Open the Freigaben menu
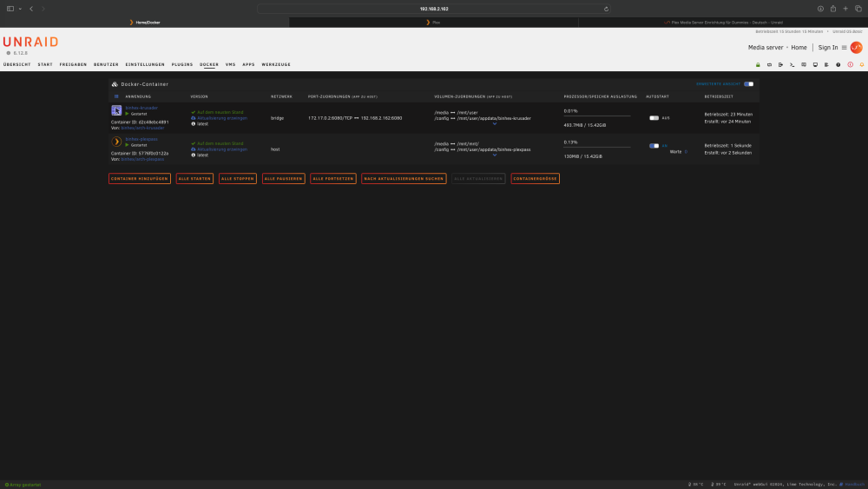 coord(73,65)
